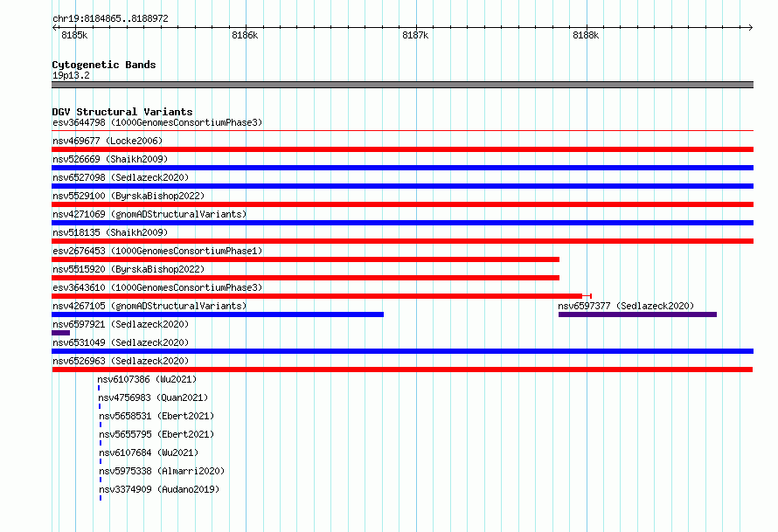Click the nsv4271069 gnomAD blue bar

(x=402, y=223)
